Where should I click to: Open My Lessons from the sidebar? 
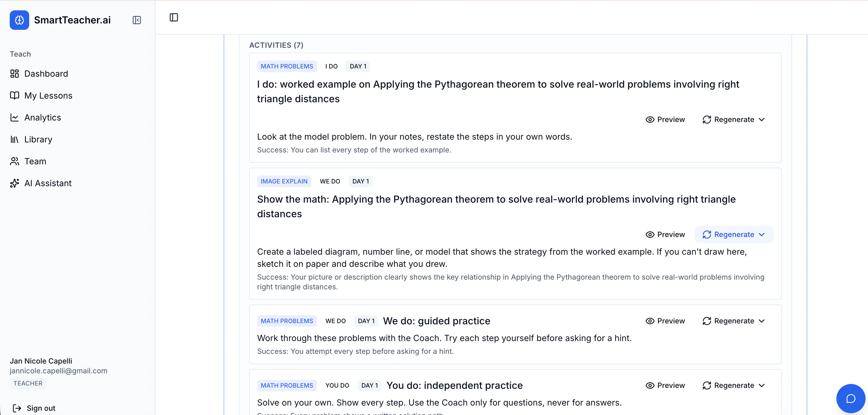tap(48, 96)
